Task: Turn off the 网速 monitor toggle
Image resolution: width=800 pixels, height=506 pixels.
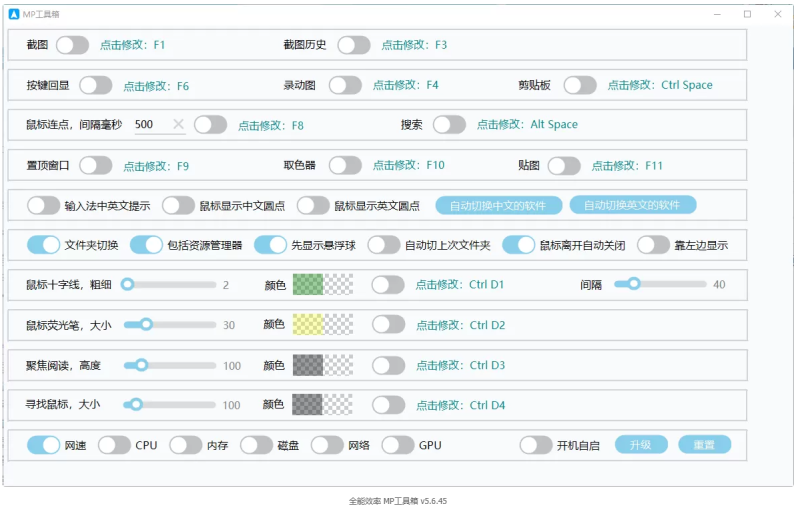Action: pyautogui.click(x=43, y=445)
